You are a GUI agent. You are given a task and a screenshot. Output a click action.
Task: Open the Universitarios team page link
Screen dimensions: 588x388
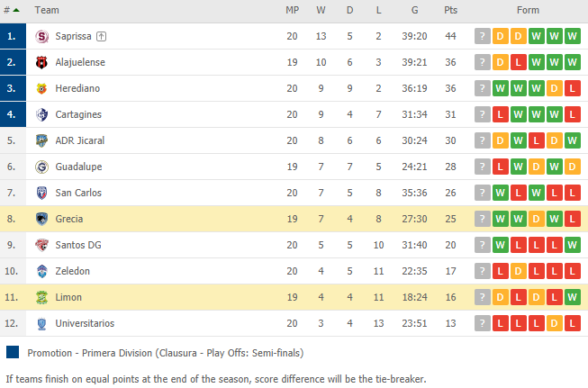(x=85, y=323)
